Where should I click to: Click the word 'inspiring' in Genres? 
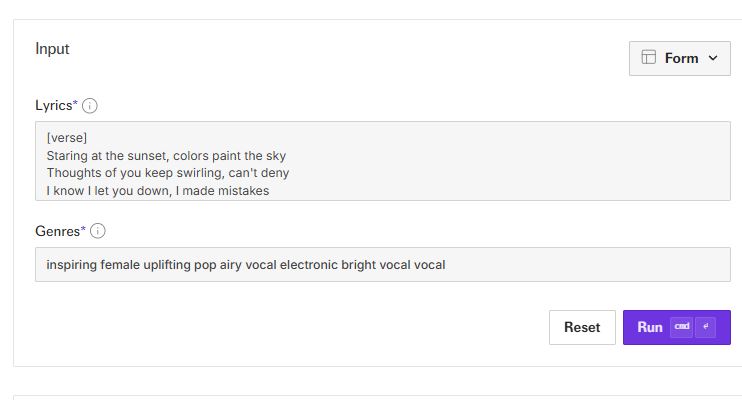pyautogui.click(x=71, y=265)
